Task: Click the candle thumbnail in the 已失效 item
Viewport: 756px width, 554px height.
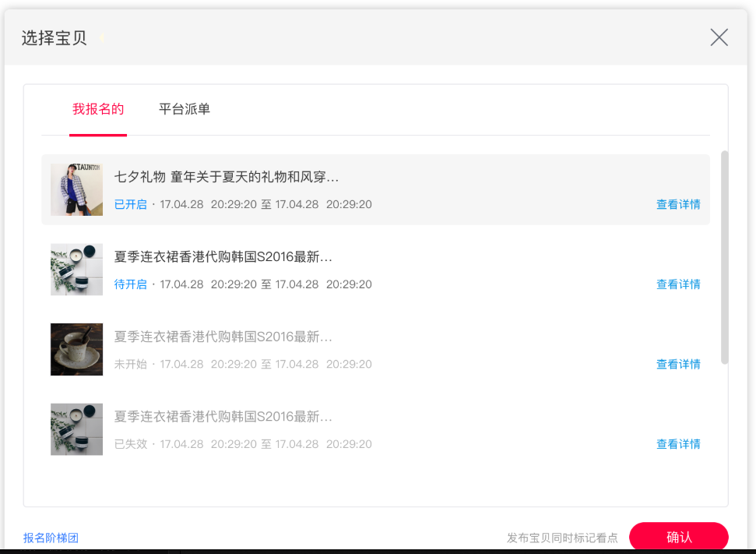Action: coord(76,429)
